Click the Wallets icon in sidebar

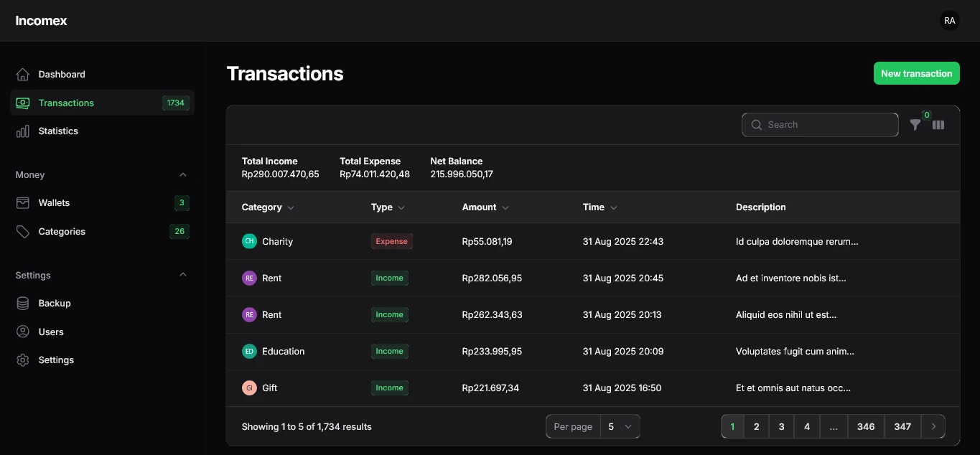point(23,203)
